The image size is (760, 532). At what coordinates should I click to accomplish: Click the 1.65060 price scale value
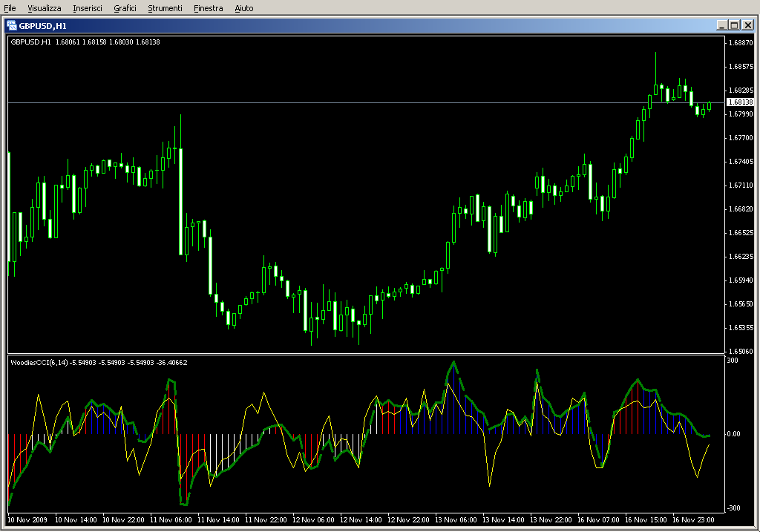pyautogui.click(x=741, y=351)
